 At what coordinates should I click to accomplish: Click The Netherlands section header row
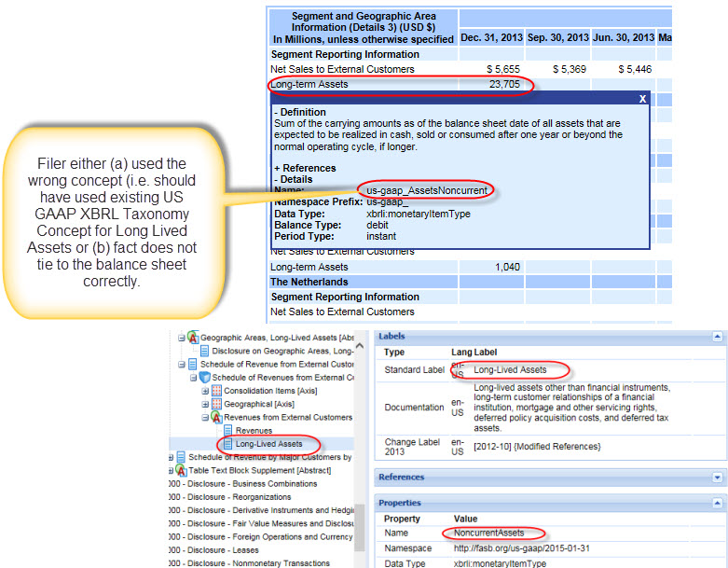click(471, 282)
